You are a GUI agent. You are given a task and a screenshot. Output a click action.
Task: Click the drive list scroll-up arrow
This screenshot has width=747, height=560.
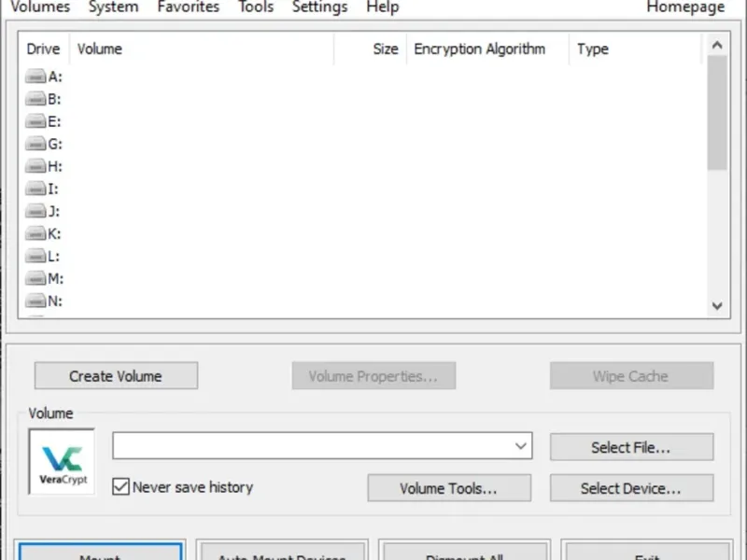pos(717,45)
